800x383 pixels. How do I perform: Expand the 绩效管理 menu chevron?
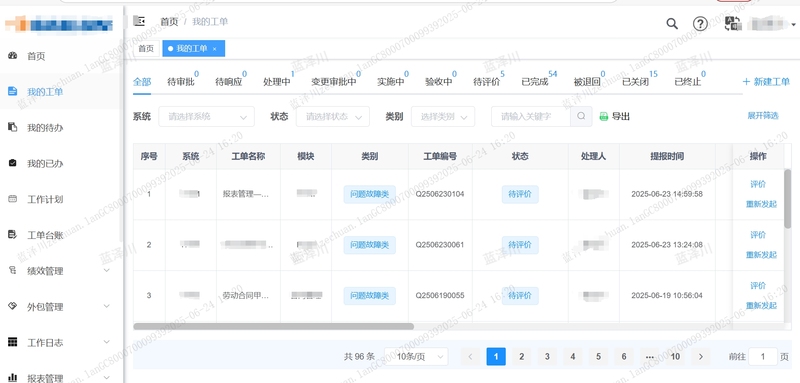(107, 270)
